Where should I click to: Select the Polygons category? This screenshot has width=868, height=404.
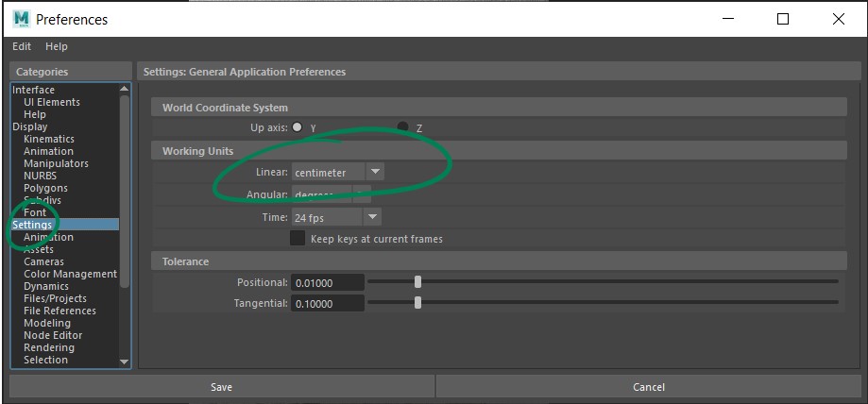(x=45, y=188)
